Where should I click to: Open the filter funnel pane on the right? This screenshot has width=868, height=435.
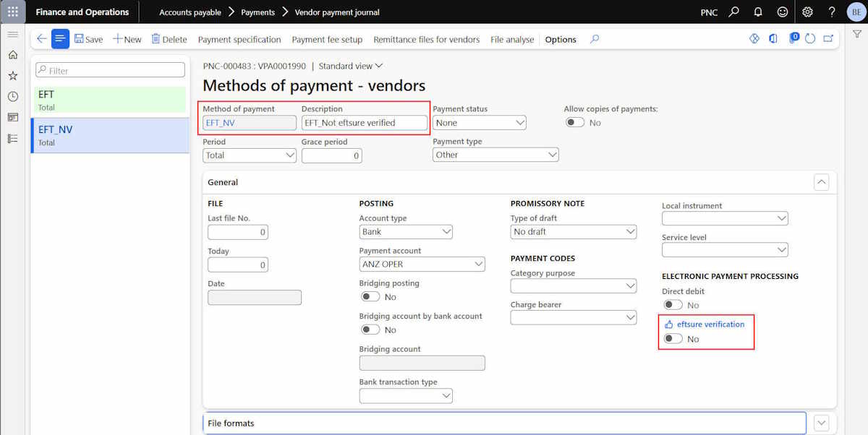point(856,35)
